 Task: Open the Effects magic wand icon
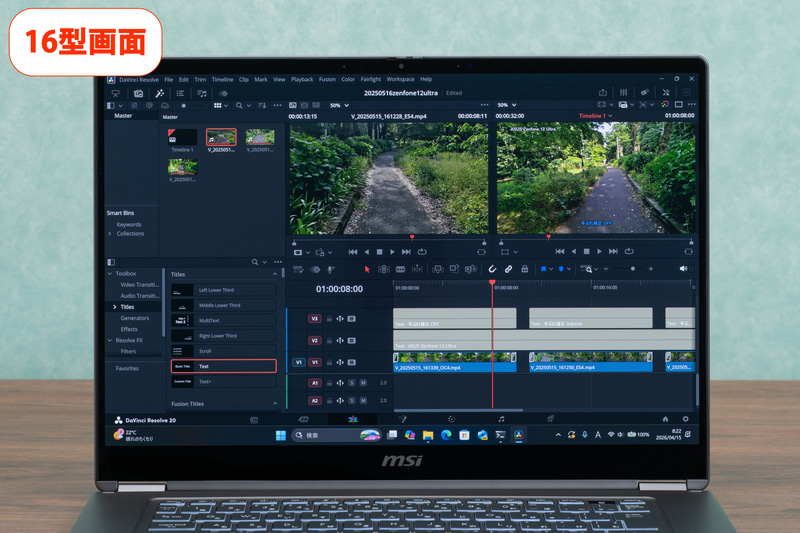pos(160,93)
